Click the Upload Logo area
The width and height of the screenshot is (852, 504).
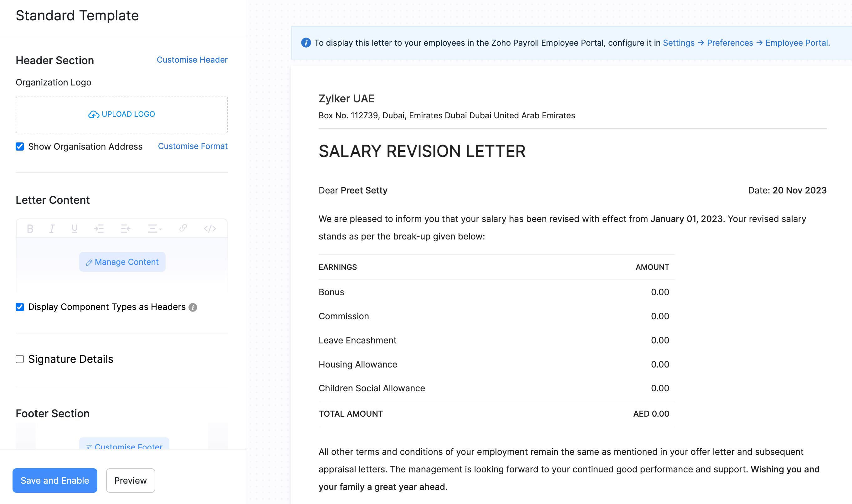[x=121, y=115]
